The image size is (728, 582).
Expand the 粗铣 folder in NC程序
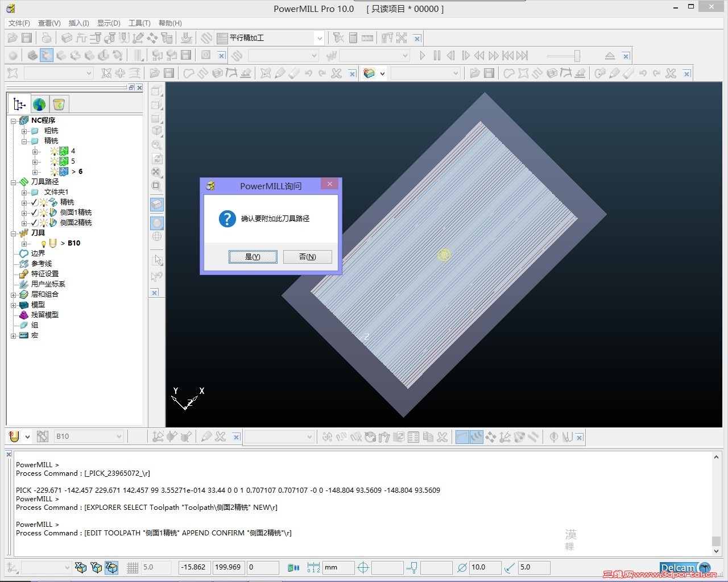24,131
